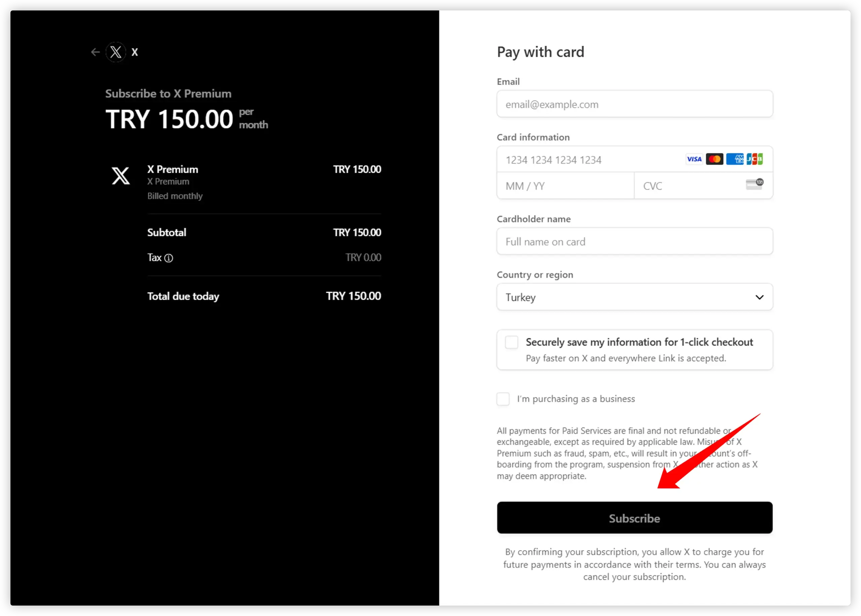Click the round X logo avatar

point(116,52)
